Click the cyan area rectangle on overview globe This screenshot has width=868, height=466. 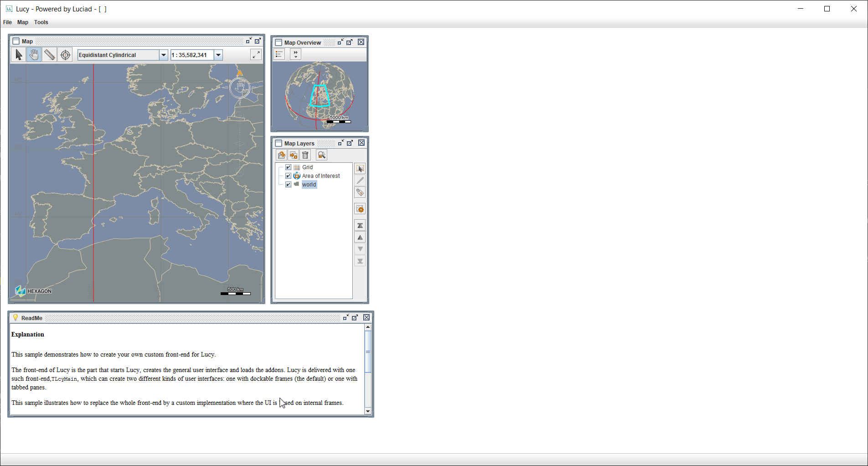(x=320, y=96)
